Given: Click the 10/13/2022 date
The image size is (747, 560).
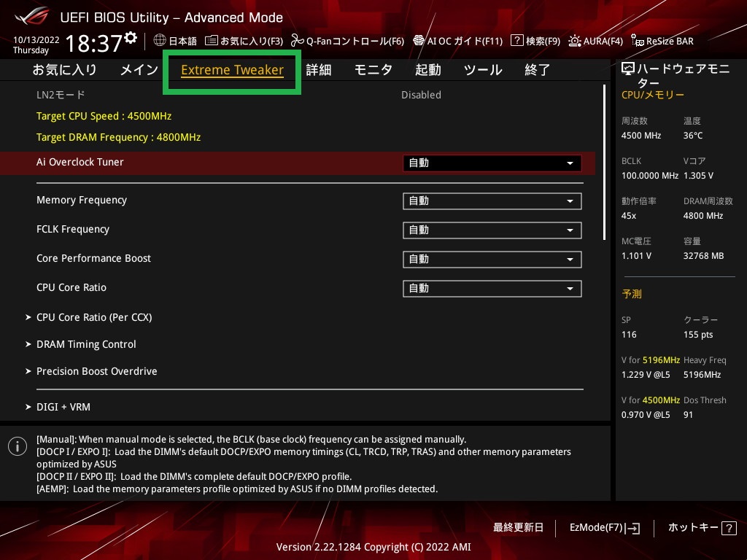Looking at the screenshot, I should pos(36,40).
